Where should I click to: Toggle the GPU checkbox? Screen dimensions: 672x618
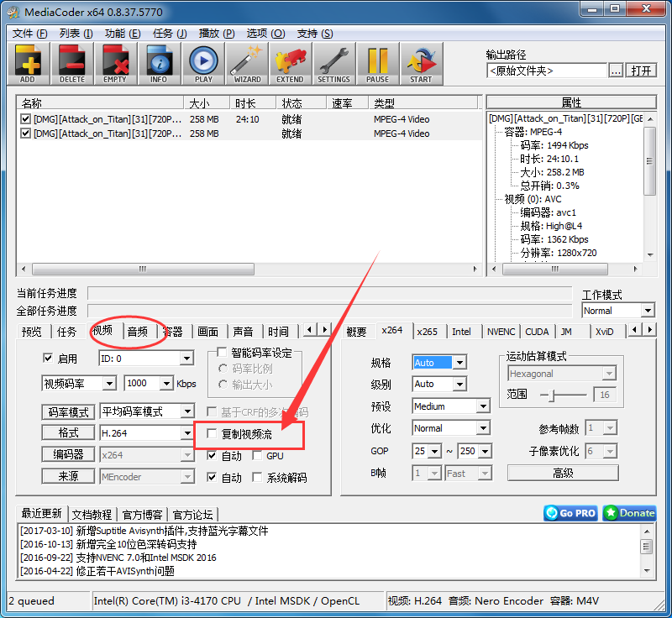coord(257,454)
